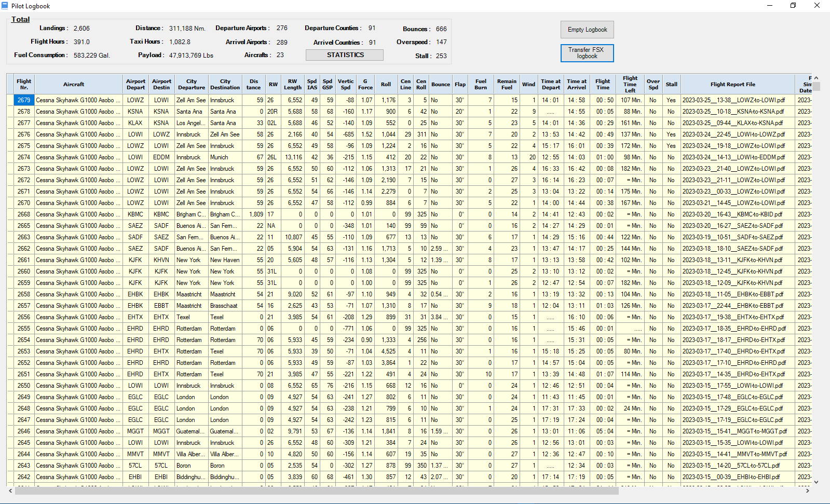Click the Pilot Logbook app icon in title bar
The height and width of the screenshot is (504, 830).
click(x=5, y=6)
